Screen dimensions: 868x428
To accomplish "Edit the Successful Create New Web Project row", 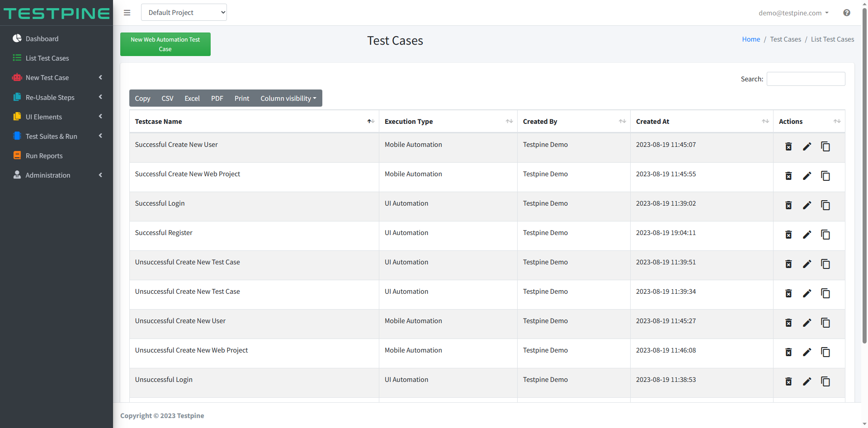I will click(807, 176).
